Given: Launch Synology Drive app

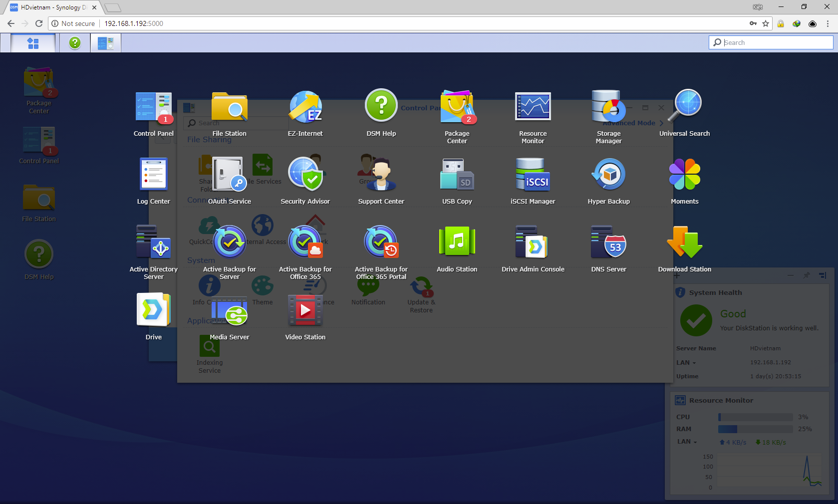Looking at the screenshot, I should click(x=154, y=316).
